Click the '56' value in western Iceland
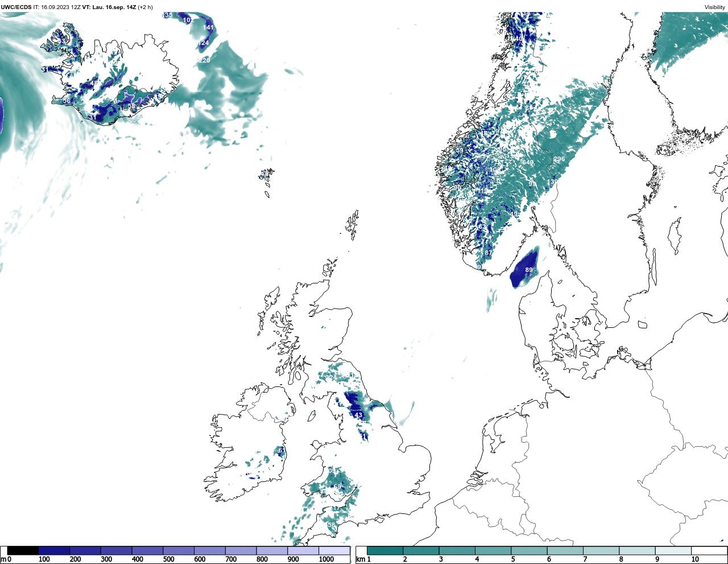The height and width of the screenshot is (564, 728). [67, 101]
